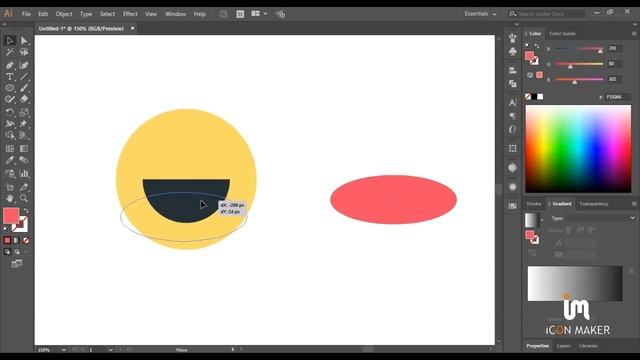Screen dimensions: 640x360
Task: Select the Eyedropper tool
Action: click(10, 160)
